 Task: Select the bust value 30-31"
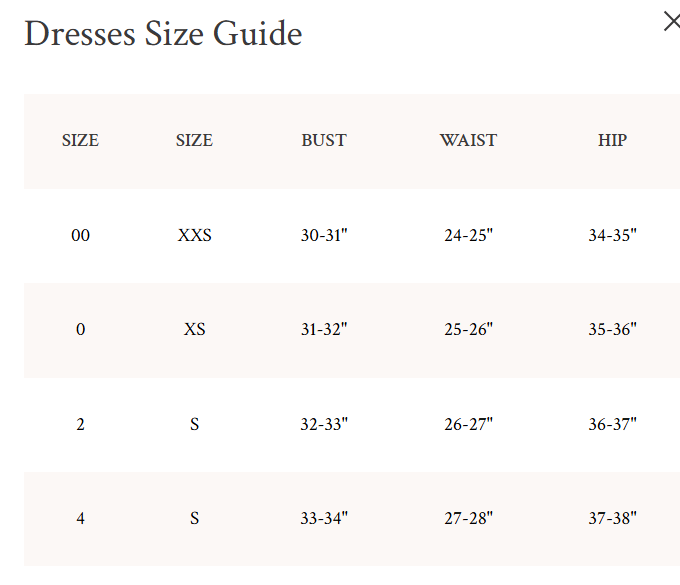tap(324, 236)
